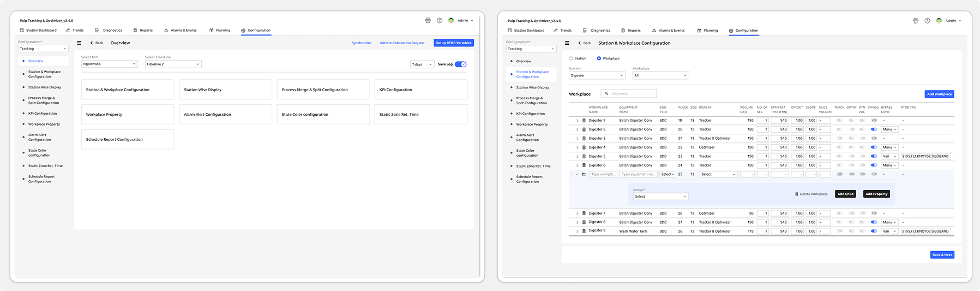
Task: Open the 7 days range dropdown
Action: [x=422, y=64]
